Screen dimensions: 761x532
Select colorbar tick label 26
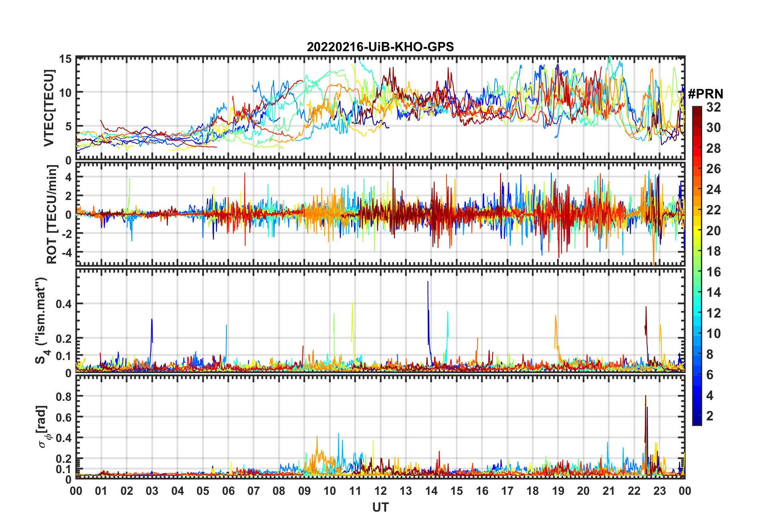[713, 169]
